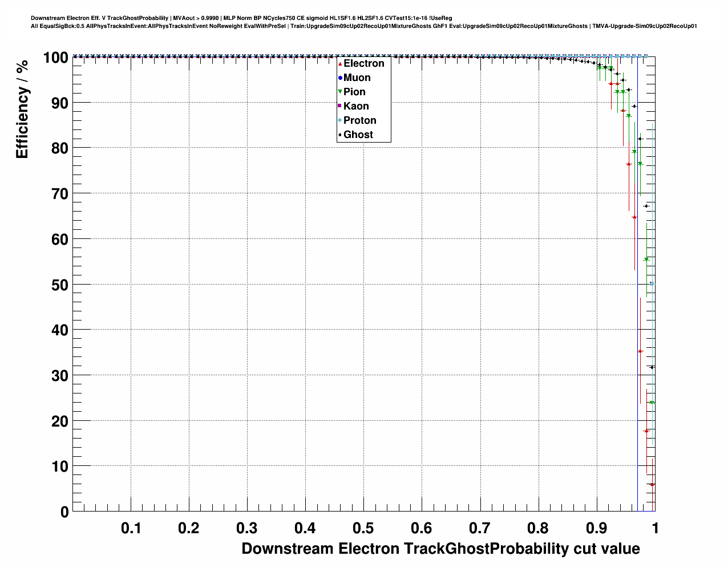Click the red Electron triangle legend marker
The height and width of the screenshot is (568, 728).
[x=340, y=63]
